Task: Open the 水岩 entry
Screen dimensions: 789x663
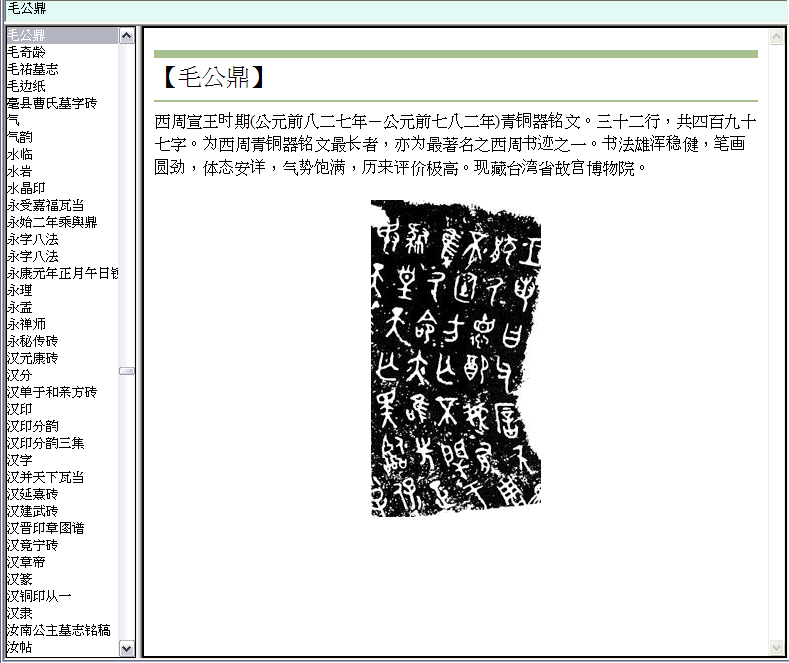Action: pos(20,172)
